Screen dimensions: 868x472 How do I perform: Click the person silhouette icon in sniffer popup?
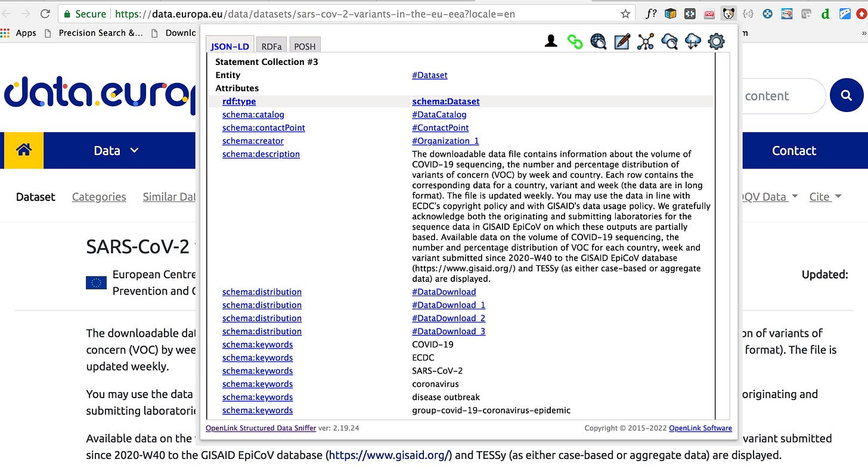(x=551, y=41)
